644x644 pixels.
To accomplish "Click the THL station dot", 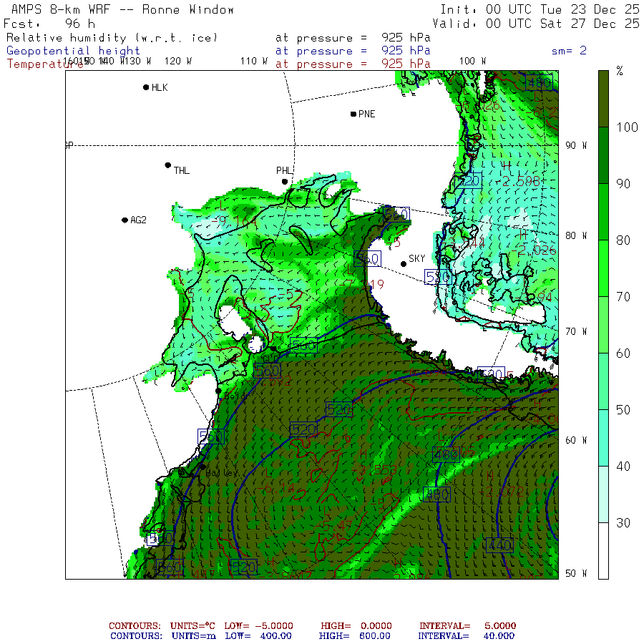I will coord(167,165).
